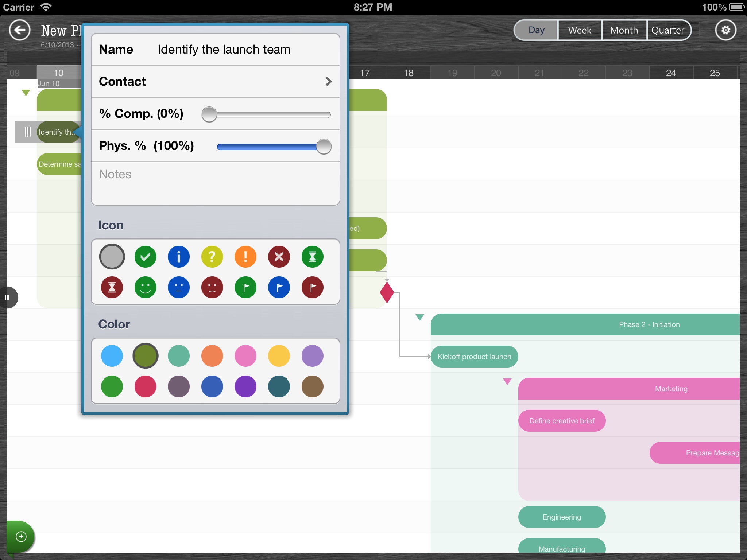
Task: Pick the green hourglass icon
Action: pos(312,257)
